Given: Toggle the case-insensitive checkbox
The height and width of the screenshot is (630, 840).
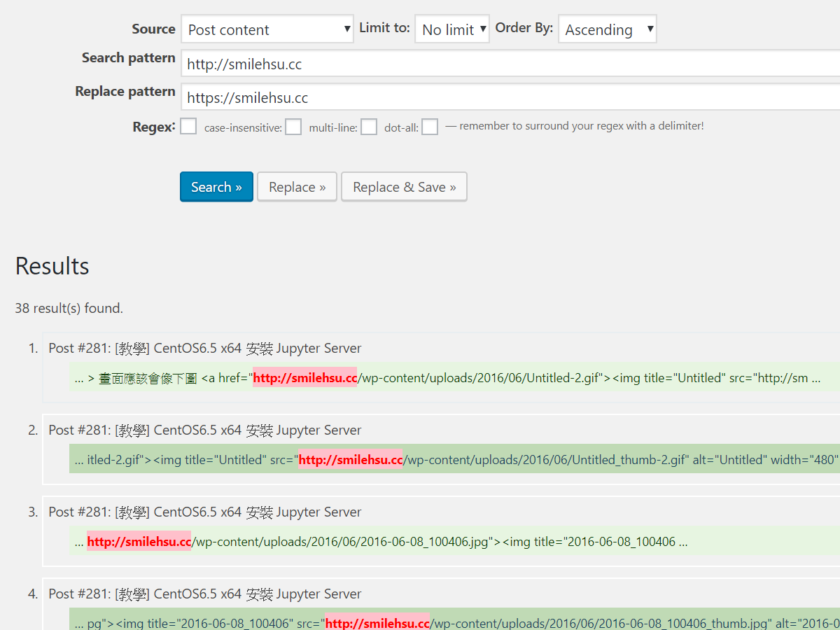Looking at the screenshot, I should pyautogui.click(x=293, y=127).
